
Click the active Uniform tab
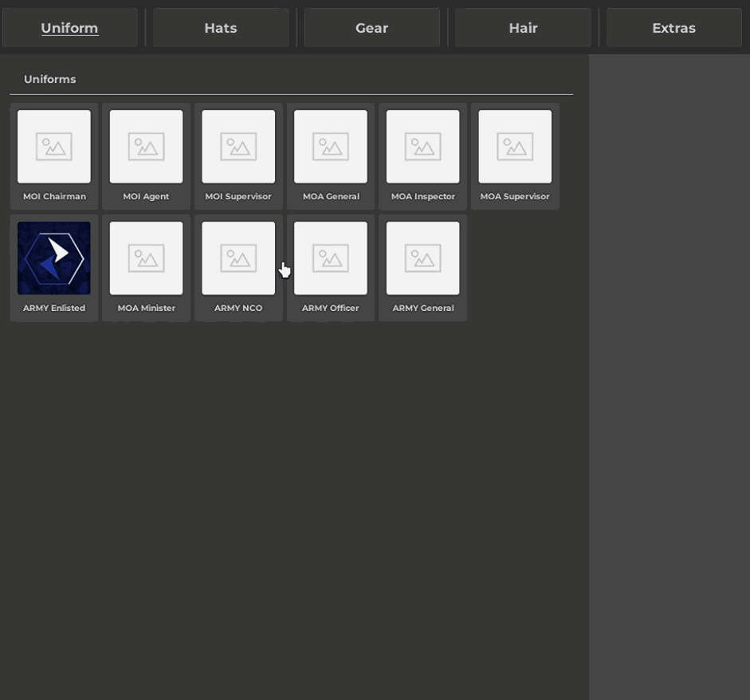(70, 28)
